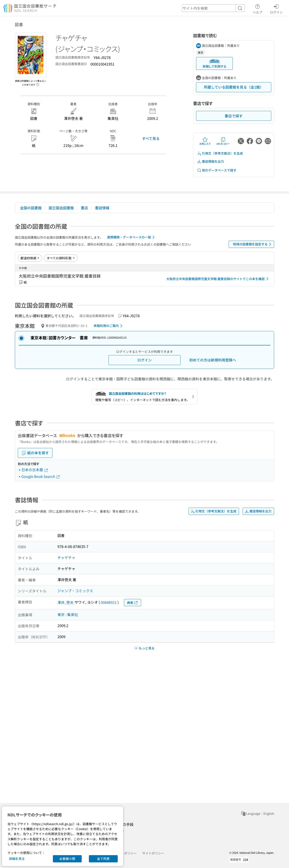Select 東京本館:図書カウンター radio button

(22, 338)
